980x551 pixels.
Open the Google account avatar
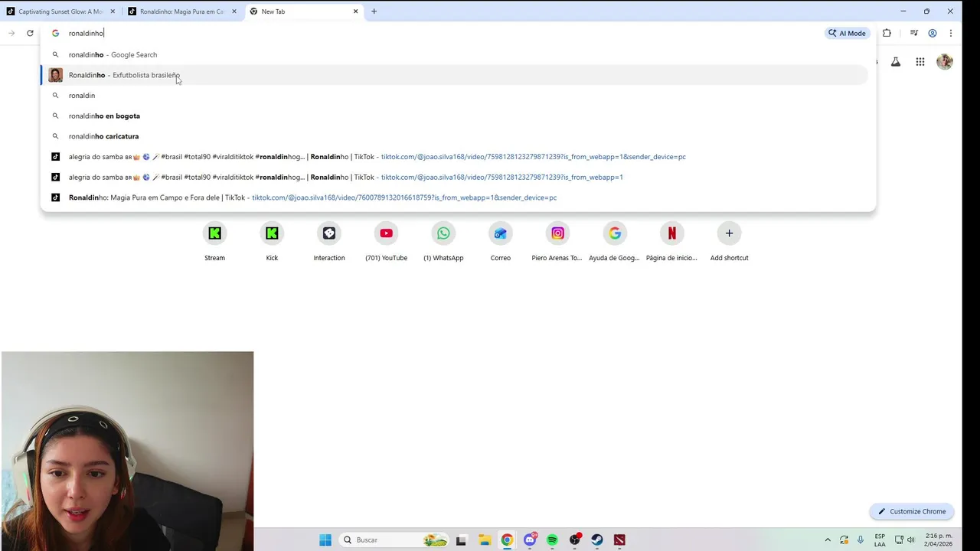pyautogui.click(x=945, y=62)
